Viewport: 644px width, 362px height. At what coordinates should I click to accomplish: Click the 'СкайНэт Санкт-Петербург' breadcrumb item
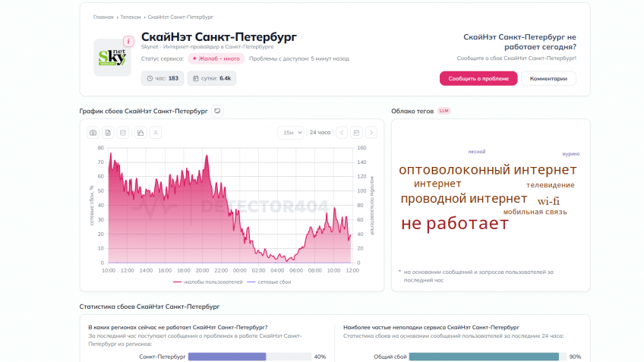pos(180,17)
